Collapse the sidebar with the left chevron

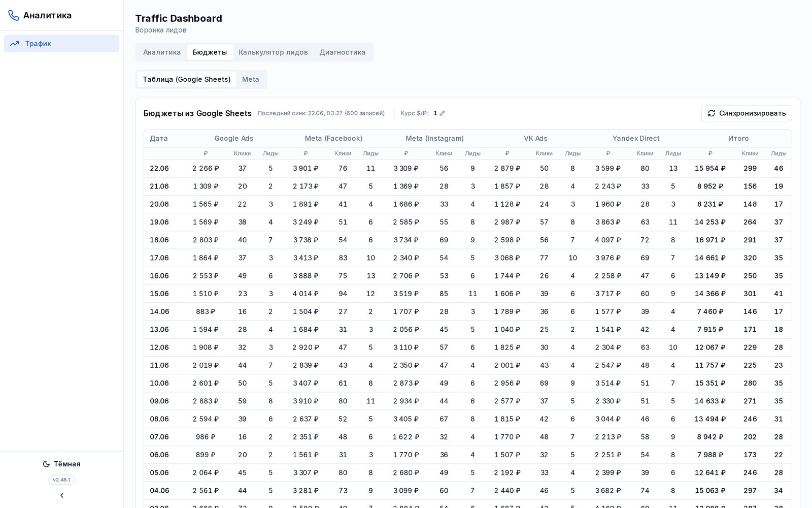tap(62, 495)
